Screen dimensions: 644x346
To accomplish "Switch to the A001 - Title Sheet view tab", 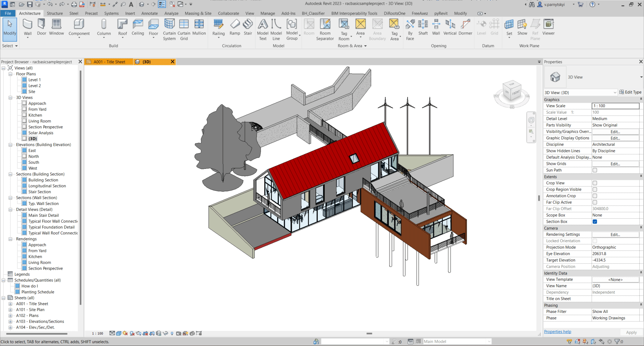I will 109,62.
